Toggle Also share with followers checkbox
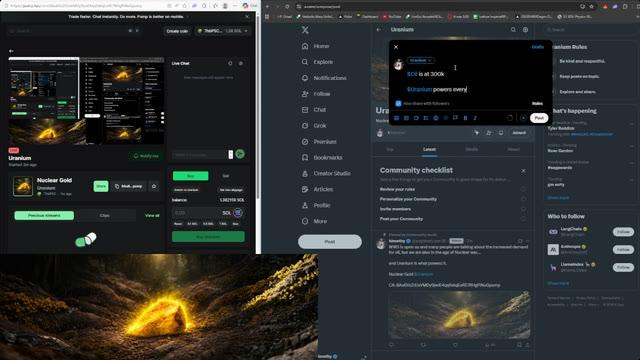Image resolution: width=640 pixels, height=360 pixels. coord(398,104)
